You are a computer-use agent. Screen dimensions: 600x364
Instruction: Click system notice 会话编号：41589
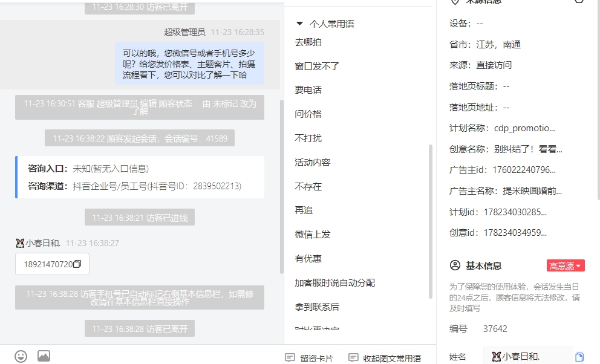click(140, 138)
